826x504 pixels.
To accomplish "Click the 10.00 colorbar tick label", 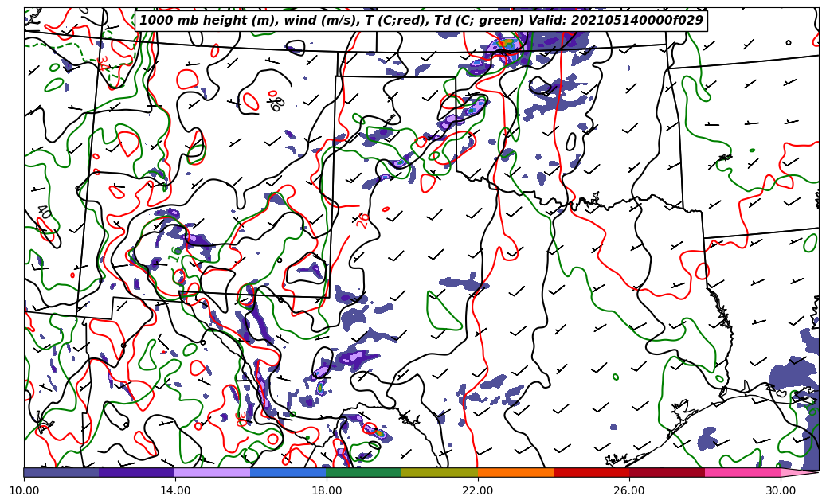I will point(24,490).
